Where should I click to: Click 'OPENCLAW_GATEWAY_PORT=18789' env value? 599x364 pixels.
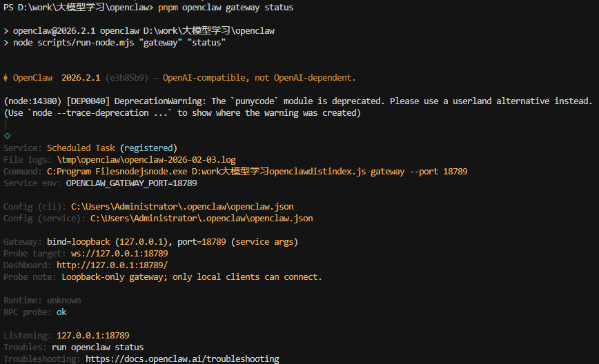(x=131, y=183)
